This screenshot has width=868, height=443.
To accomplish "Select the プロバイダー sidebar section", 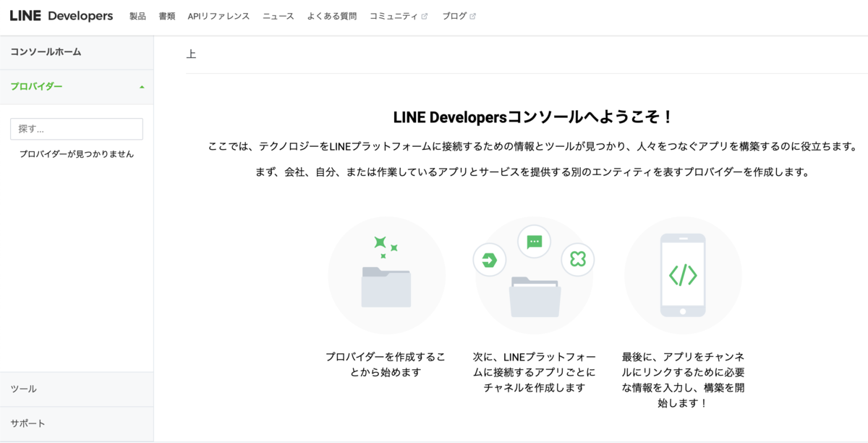I will pyautogui.click(x=77, y=87).
